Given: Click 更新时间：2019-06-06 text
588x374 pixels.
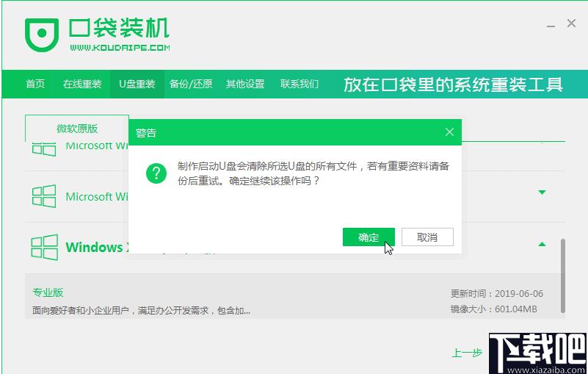Looking at the screenshot, I should (x=496, y=294).
